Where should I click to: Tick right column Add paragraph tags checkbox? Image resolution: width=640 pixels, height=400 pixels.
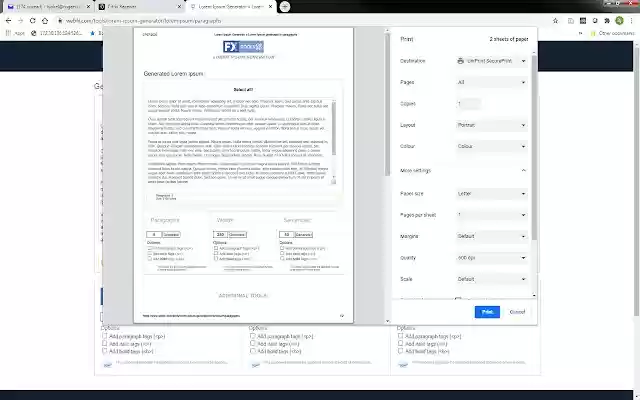[400, 336]
